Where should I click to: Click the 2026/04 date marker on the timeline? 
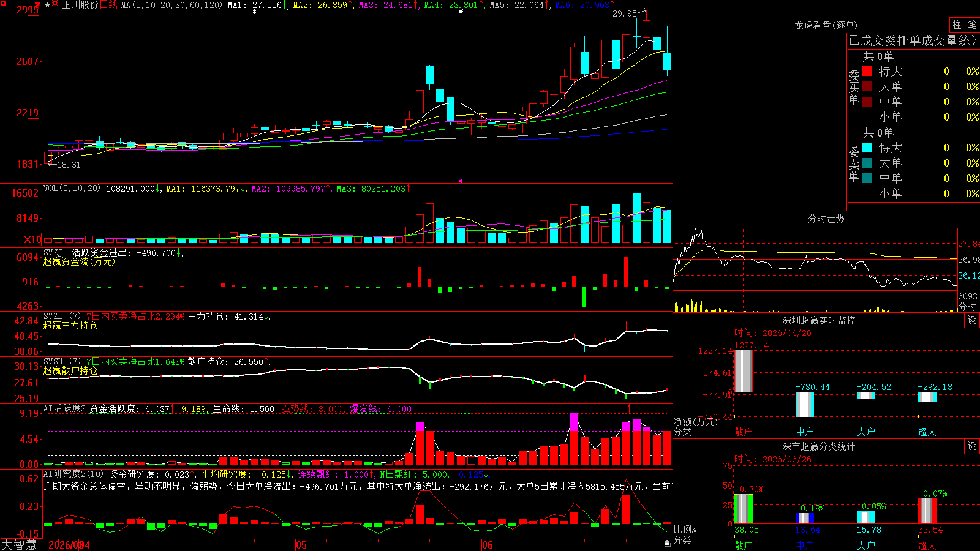[69, 545]
